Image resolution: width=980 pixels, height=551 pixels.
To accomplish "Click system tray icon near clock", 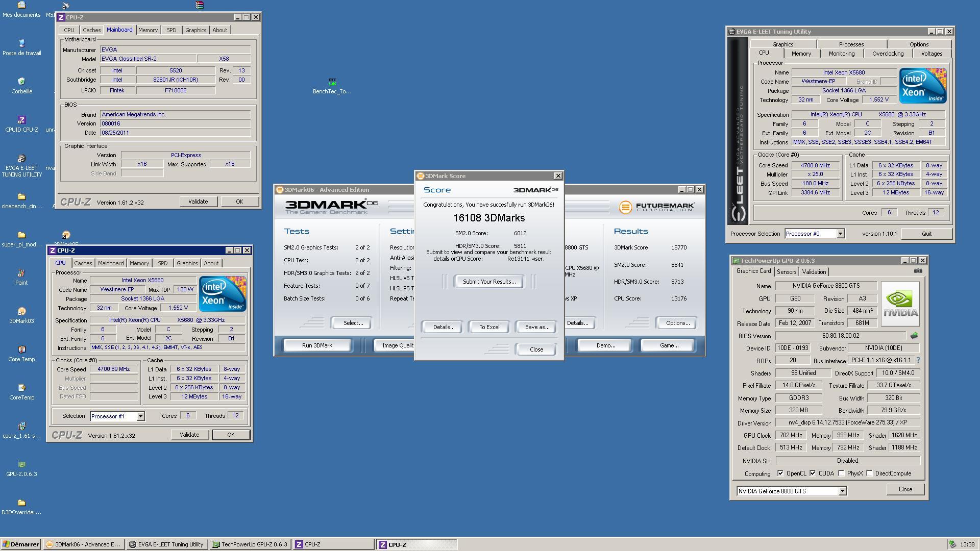I will coord(952,544).
